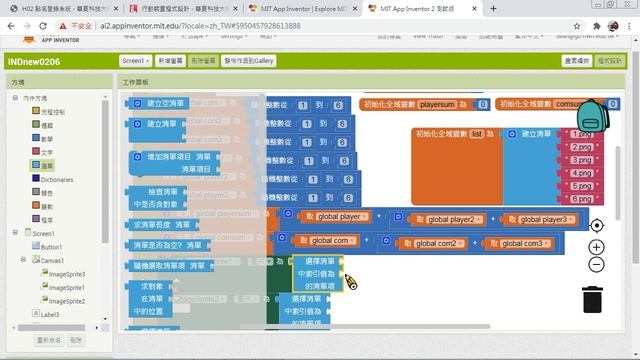The width and height of the screenshot is (640, 360).
Task: Open the Screen1 screen selector dropdown
Action: pyautogui.click(x=136, y=61)
